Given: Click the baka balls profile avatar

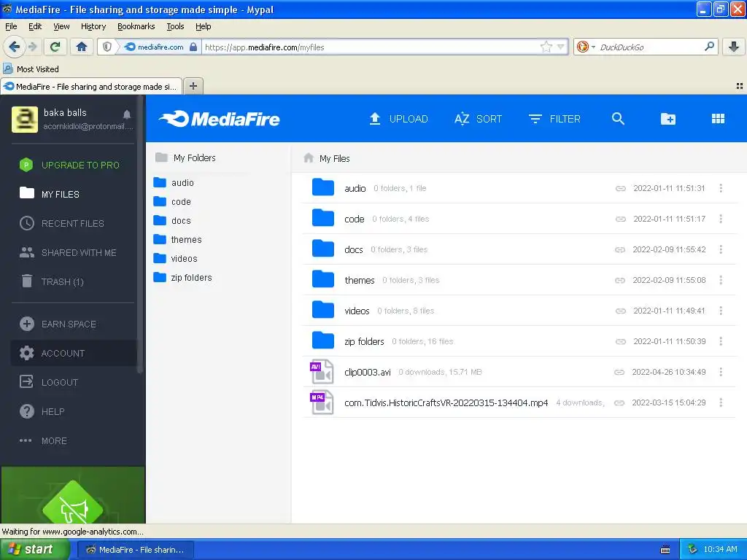Looking at the screenshot, I should (24, 119).
